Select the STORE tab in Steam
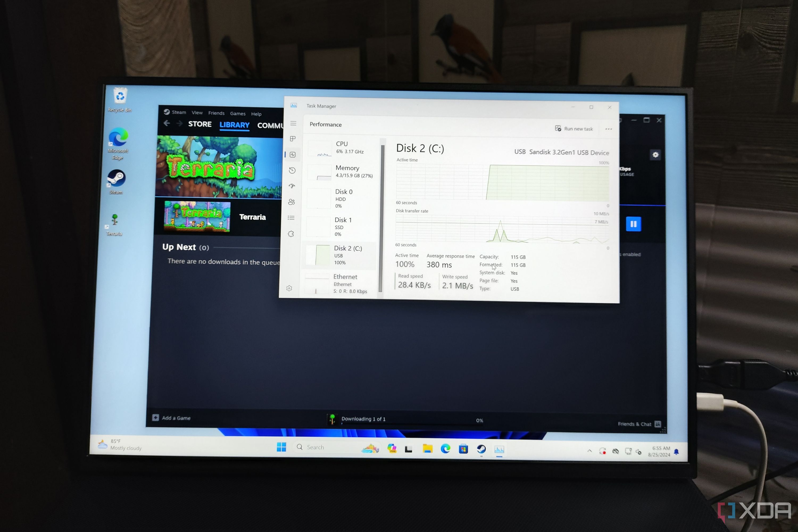The image size is (798, 532). (200, 125)
